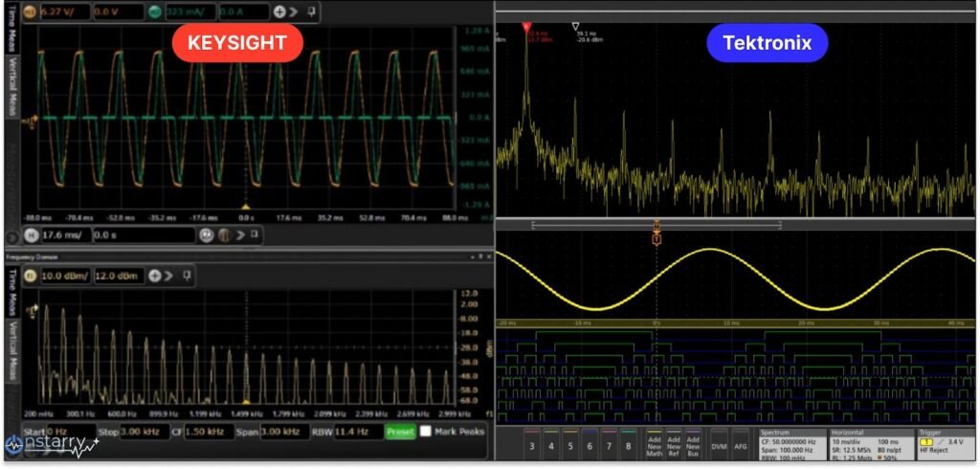Click the white delta marker on the Tektronix spectrum

pyautogui.click(x=575, y=26)
